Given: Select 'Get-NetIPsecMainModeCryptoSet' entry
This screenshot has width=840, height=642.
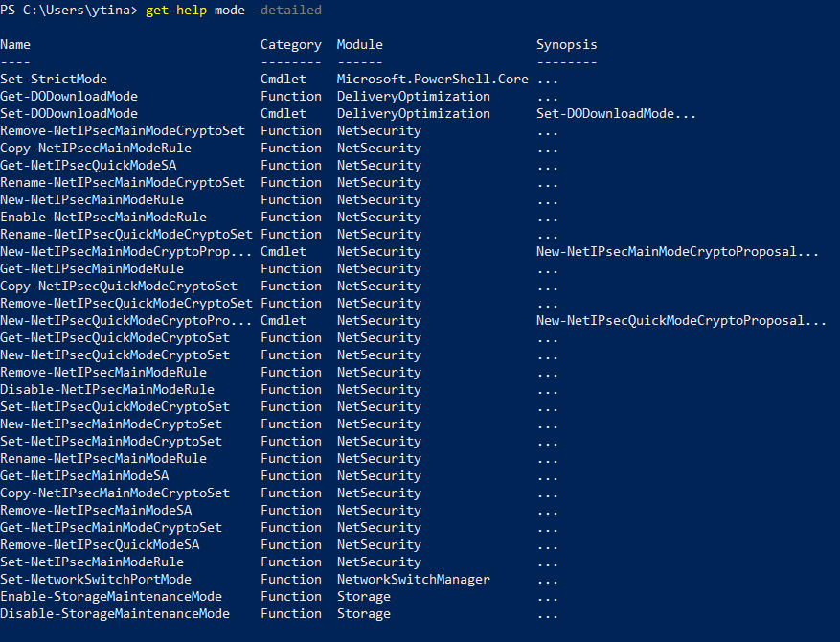Looking at the screenshot, I should pos(111,528).
